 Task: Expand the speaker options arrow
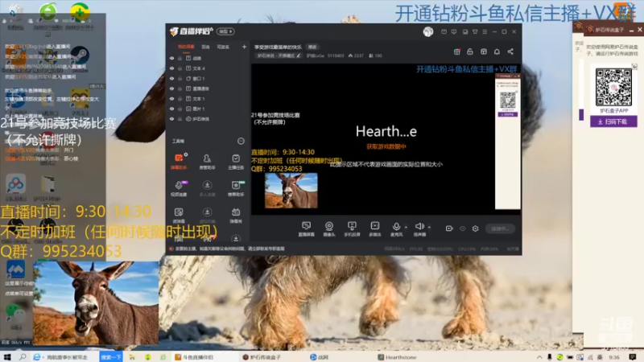coord(429,227)
